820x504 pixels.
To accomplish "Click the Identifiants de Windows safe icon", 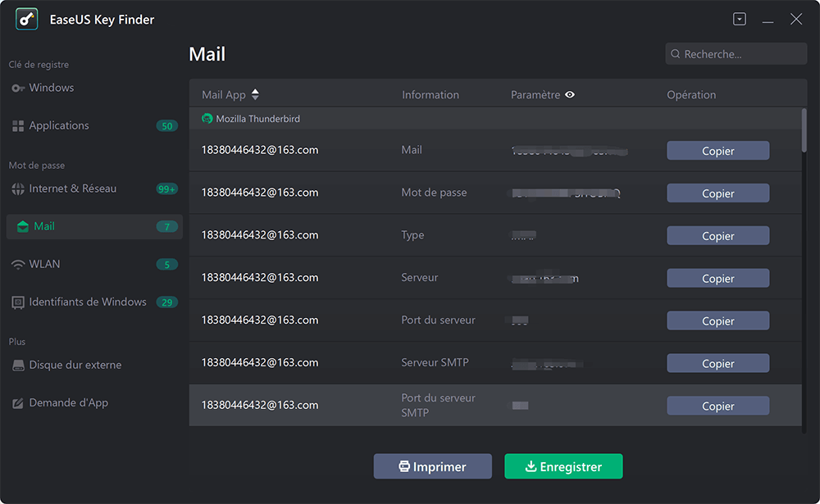I will [x=18, y=302].
